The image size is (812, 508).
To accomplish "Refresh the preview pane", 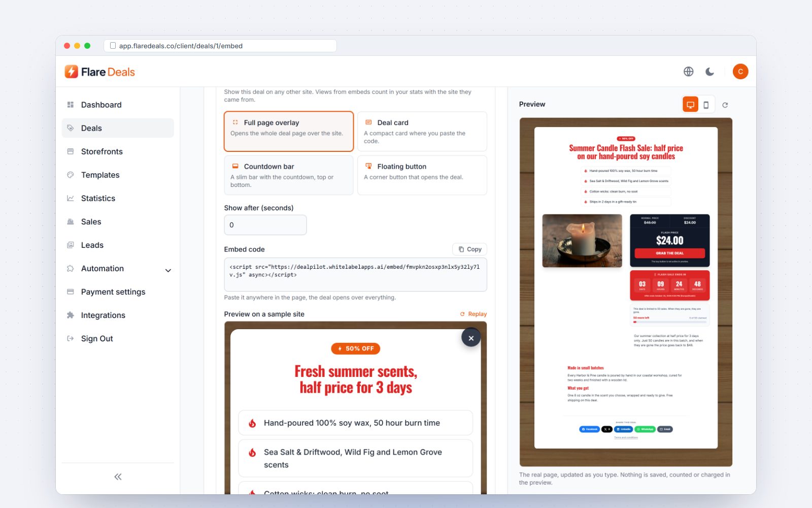I will (725, 105).
